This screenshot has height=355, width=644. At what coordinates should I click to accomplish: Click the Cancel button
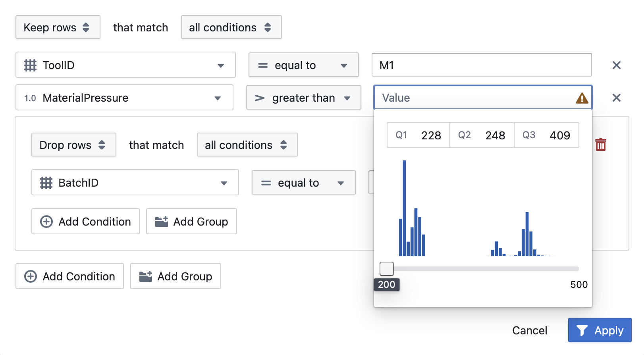click(530, 330)
